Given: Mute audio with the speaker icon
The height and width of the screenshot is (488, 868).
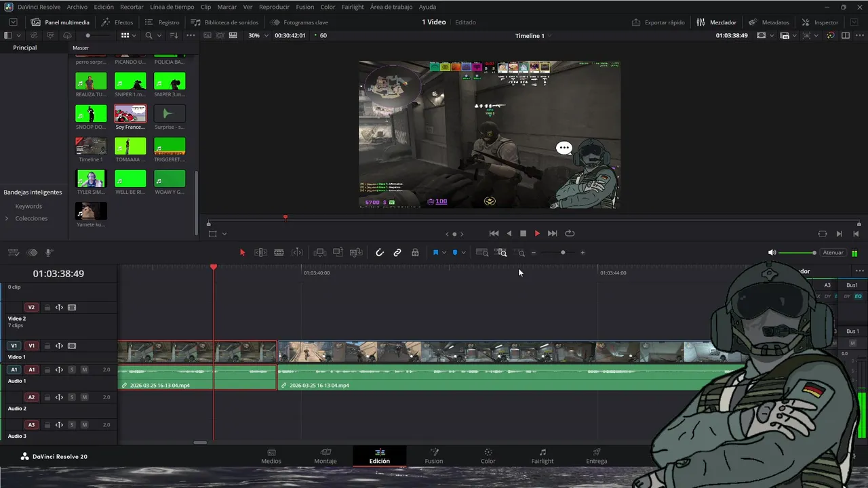Looking at the screenshot, I should [x=772, y=253].
